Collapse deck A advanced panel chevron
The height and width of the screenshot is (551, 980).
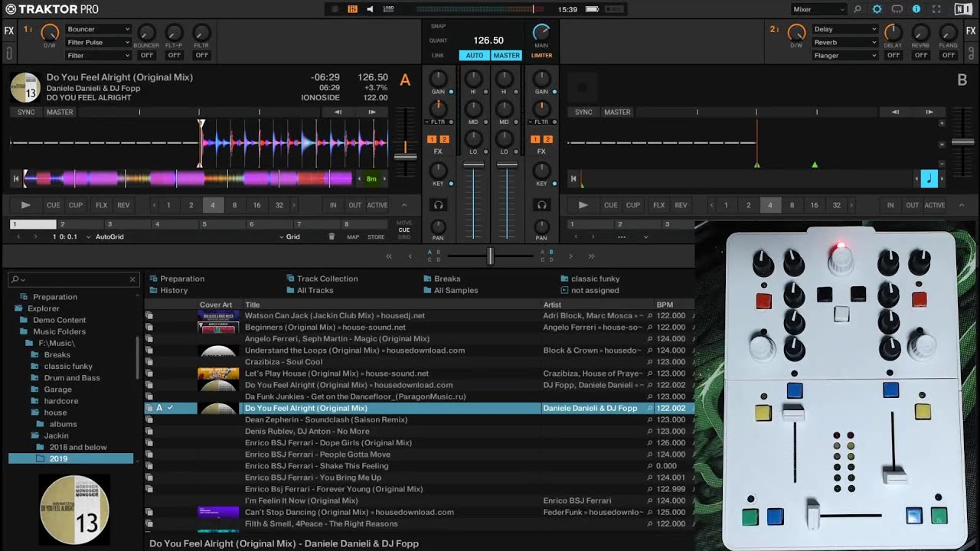[404, 205]
